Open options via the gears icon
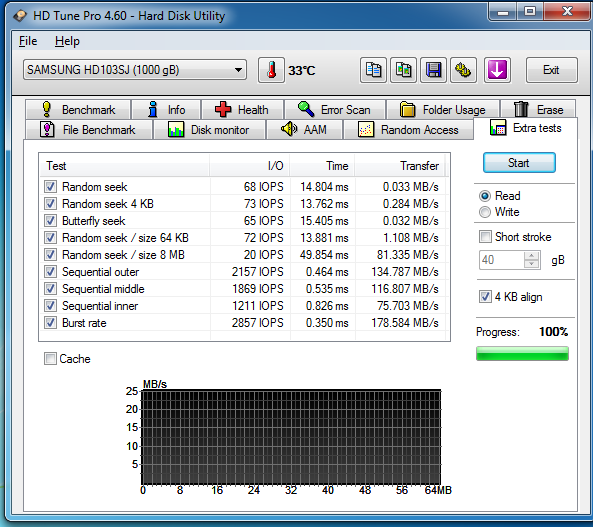 pos(463,70)
